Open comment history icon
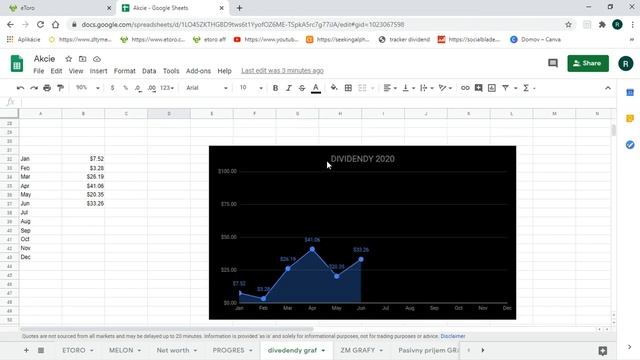 [x=553, y=63]
